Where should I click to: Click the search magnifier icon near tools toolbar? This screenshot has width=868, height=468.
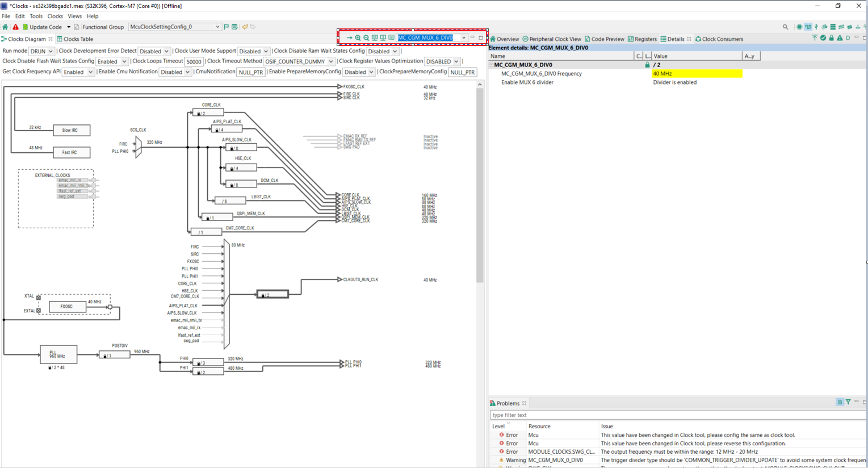[x=785, y=27]
